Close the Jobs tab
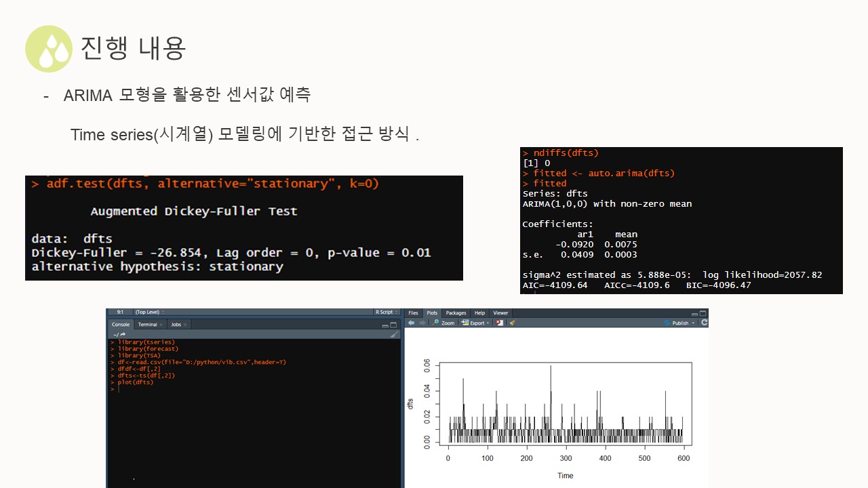The image size is (868, 488). tap(186, 325)
